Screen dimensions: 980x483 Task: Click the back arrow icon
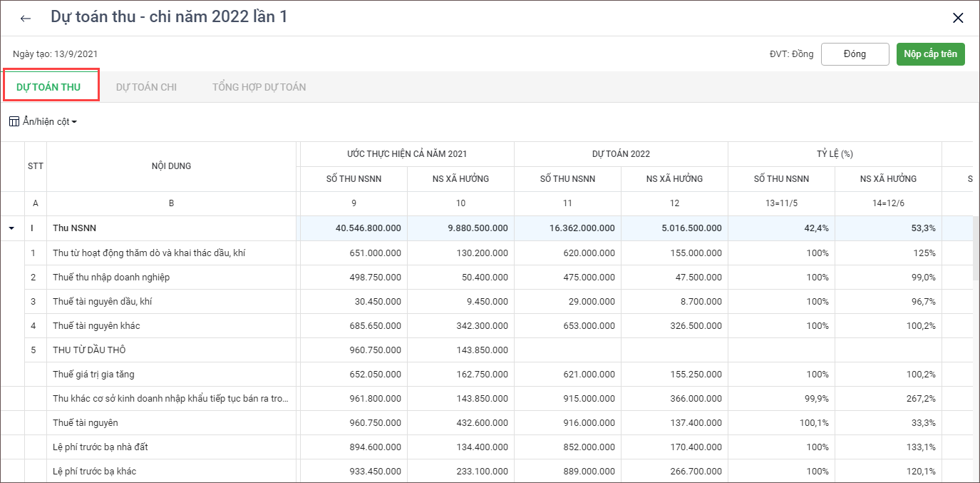(x=26, y=19)
